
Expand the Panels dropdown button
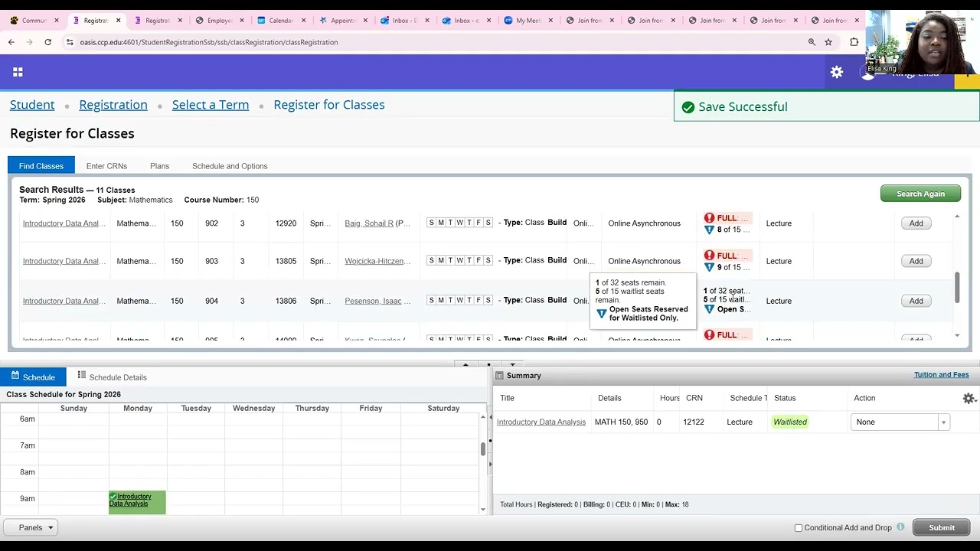31,527
